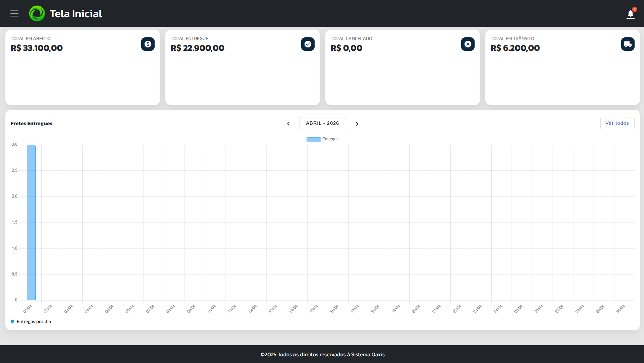Select the blue bar for 01/04
644x363 pixels.
coord(31,222)
